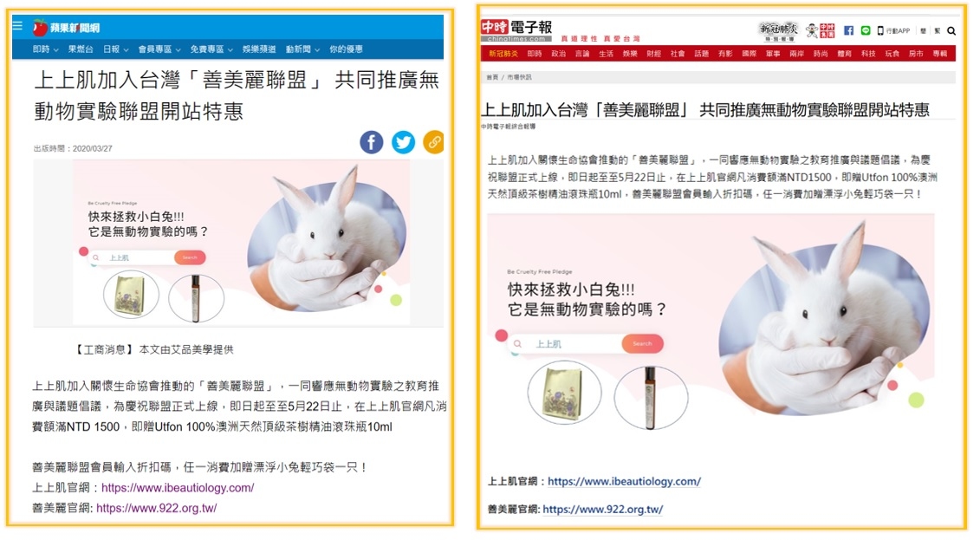
Task: Click 市場快訊 breadcrumb link
Action: [519, 77]
